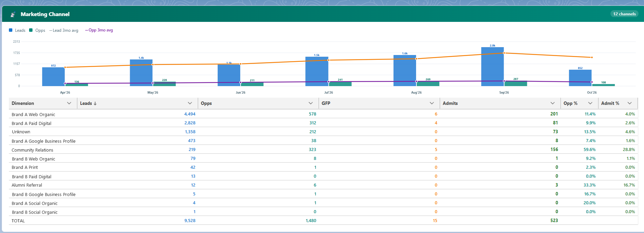The height and width of the screenshot is (233, 644).
Task: Select the Brand A Print row
Action: point(323,167)
